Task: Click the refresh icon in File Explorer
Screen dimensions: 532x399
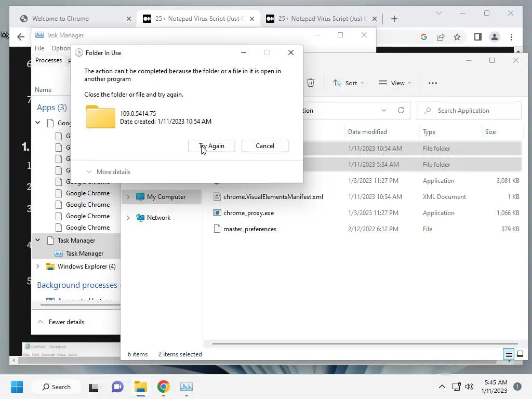Action: coord(401,110)
